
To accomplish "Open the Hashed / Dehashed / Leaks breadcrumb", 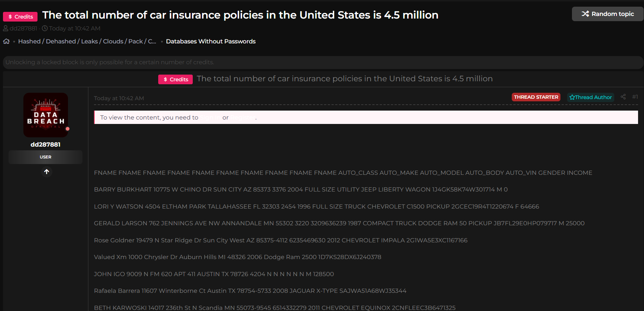I will [x=87, y=41].
